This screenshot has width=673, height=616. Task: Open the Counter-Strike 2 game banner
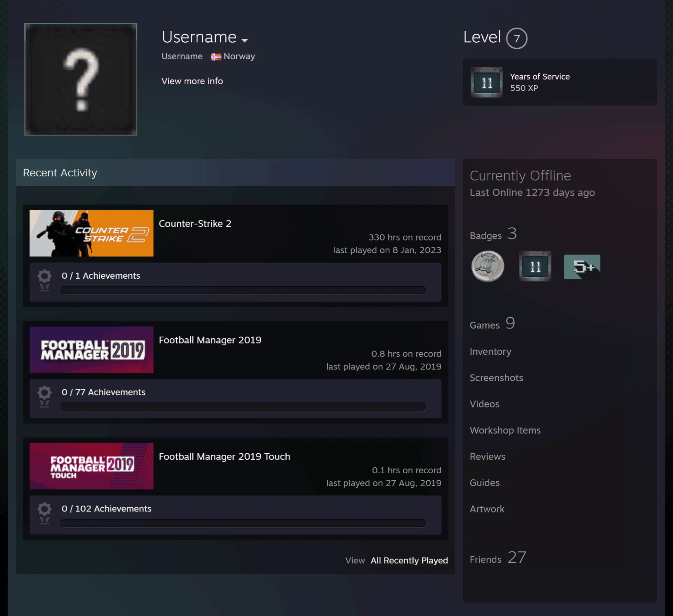coord(91,233)
